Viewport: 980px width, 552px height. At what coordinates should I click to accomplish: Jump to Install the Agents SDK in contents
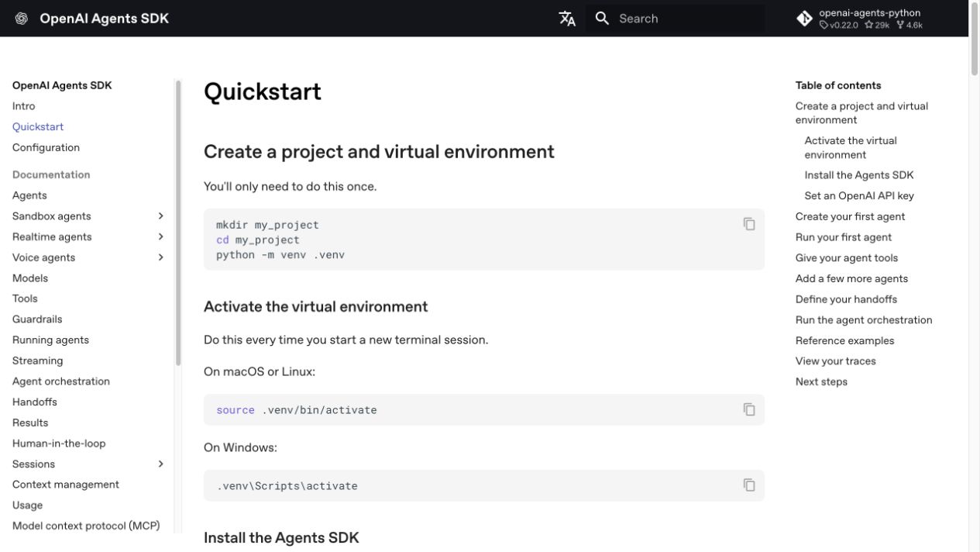859,175
